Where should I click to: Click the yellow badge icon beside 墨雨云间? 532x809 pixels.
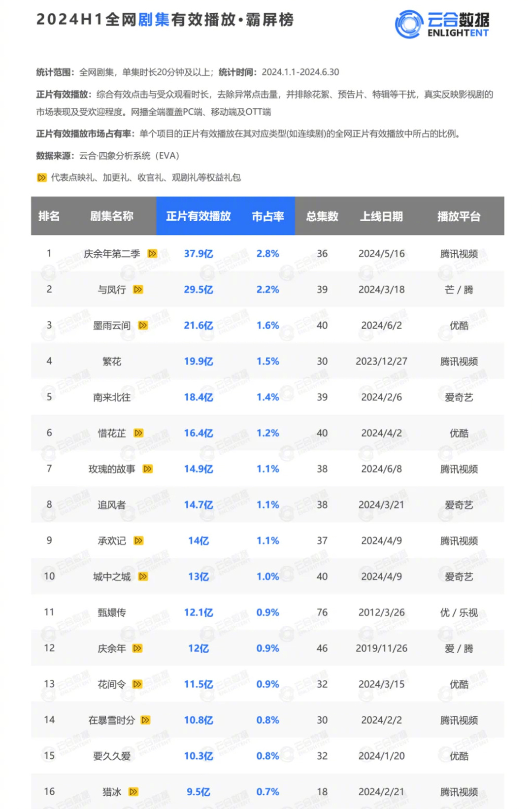point(143,326)
